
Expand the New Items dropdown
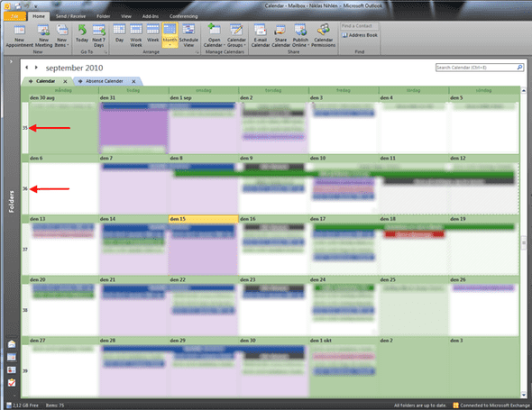tap(61, 36)
